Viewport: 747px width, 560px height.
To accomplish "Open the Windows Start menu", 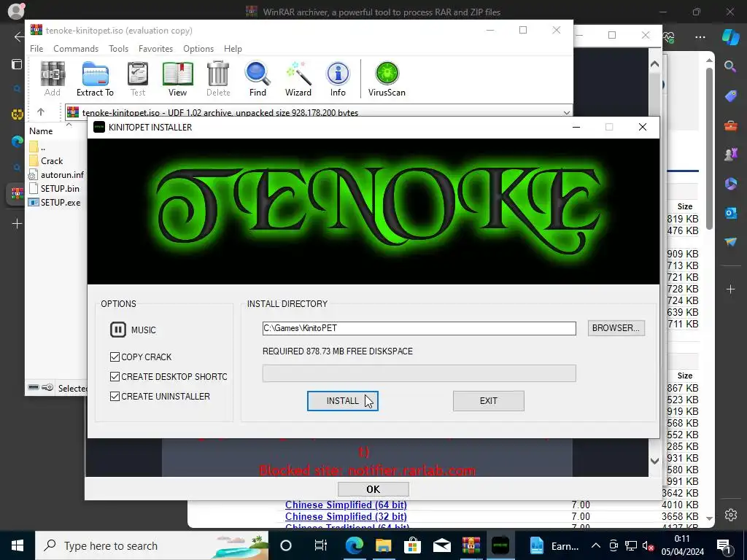I will pos(18,545).
